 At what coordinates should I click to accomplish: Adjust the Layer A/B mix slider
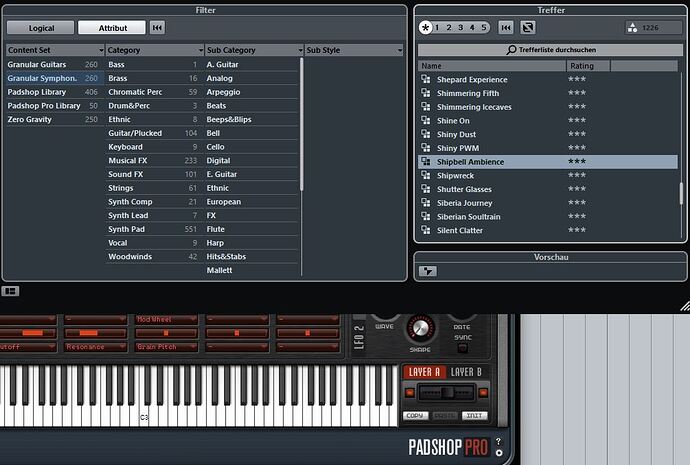click(x=446, y=392)
